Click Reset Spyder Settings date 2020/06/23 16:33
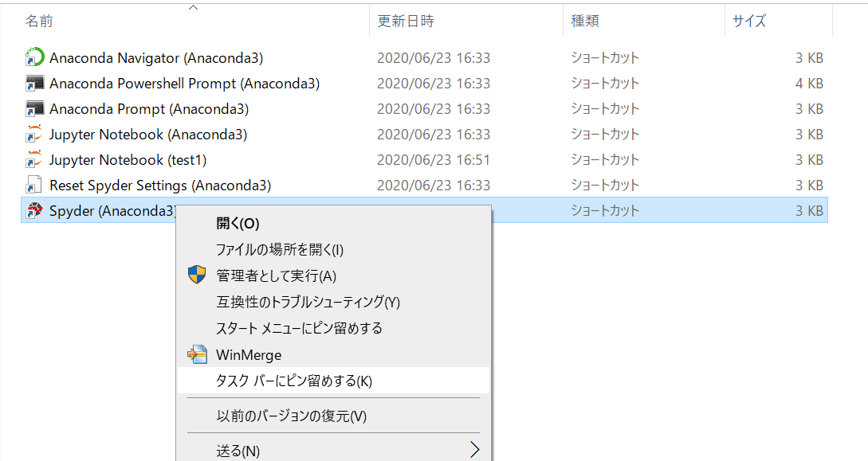This screenshot has height=461, width=868. pos(434,186)
